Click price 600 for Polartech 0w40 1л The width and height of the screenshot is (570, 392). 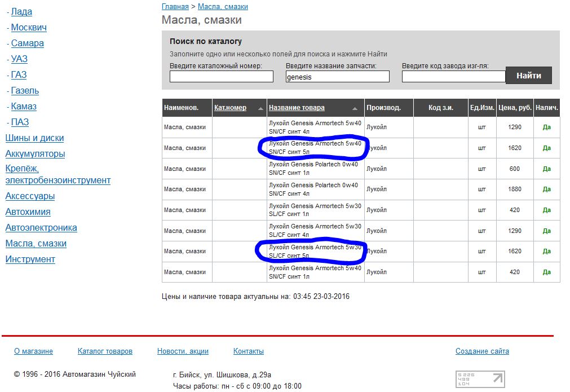click(x=514, y=169)
